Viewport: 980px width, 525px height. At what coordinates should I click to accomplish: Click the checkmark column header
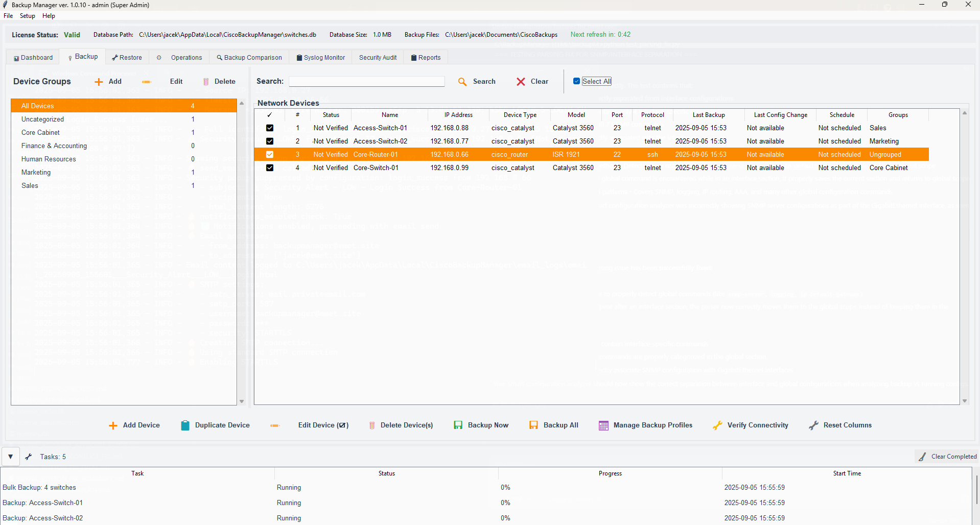270,115
